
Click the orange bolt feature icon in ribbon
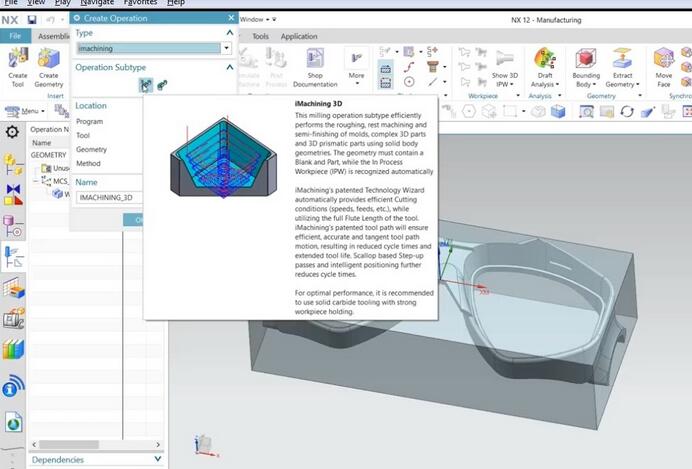point(433,67)
